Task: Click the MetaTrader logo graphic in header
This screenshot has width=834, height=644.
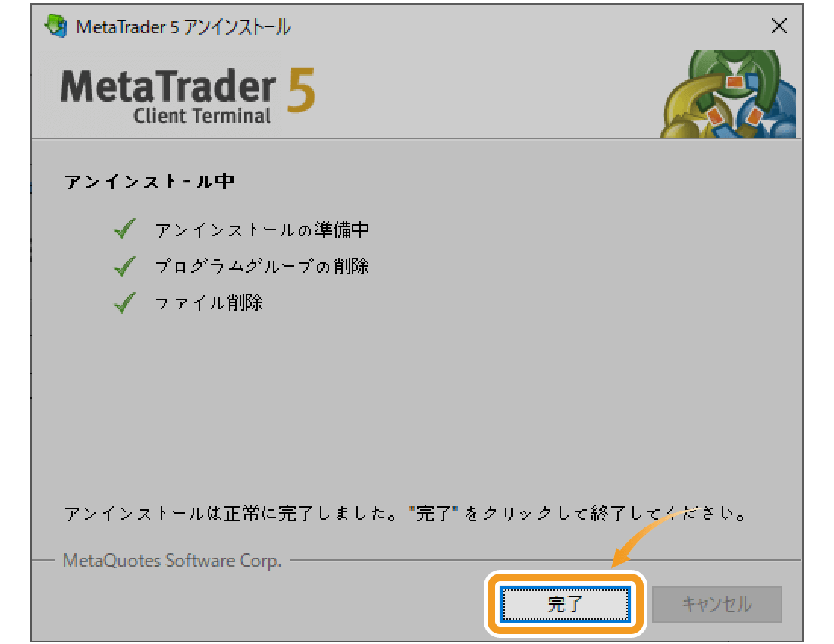Action: point(729,95)
